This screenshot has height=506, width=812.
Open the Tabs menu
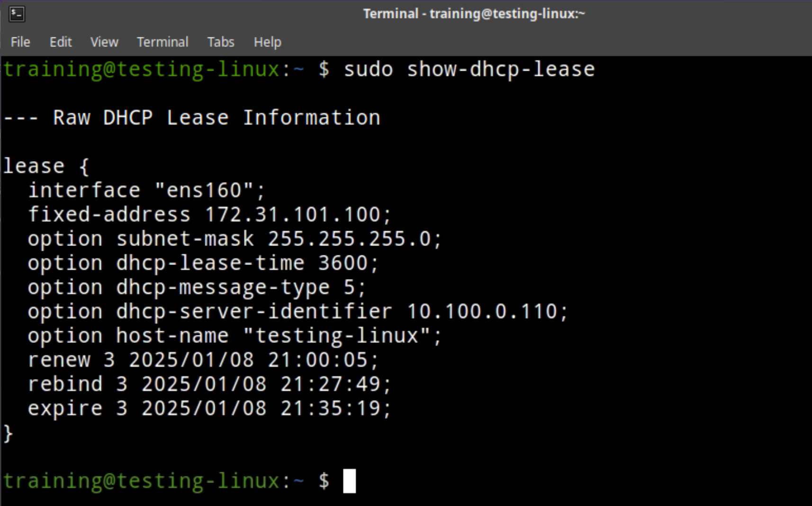[x=221, y=42]
